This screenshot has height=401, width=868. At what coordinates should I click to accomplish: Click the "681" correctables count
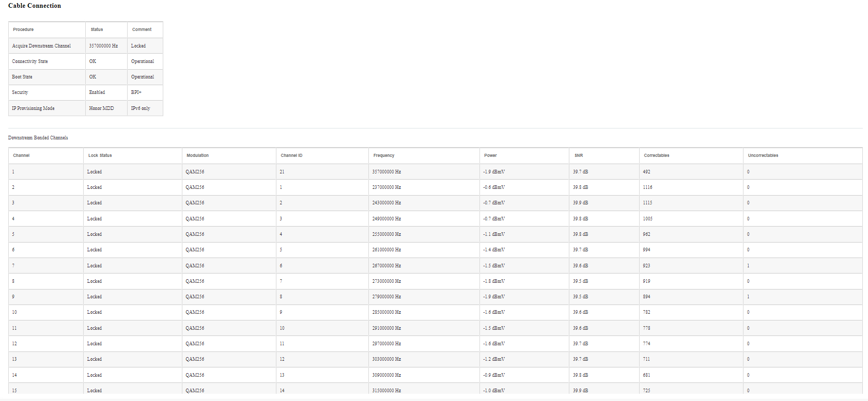646,375
